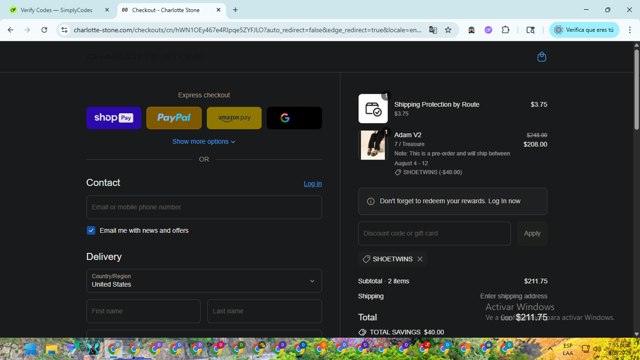
Task: Open the Windows Start button
Action: click(x=31, y=349)
